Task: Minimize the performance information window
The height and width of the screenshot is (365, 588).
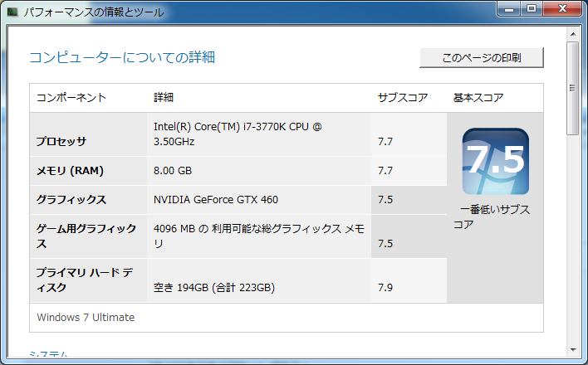Action: tap(509, 8)
